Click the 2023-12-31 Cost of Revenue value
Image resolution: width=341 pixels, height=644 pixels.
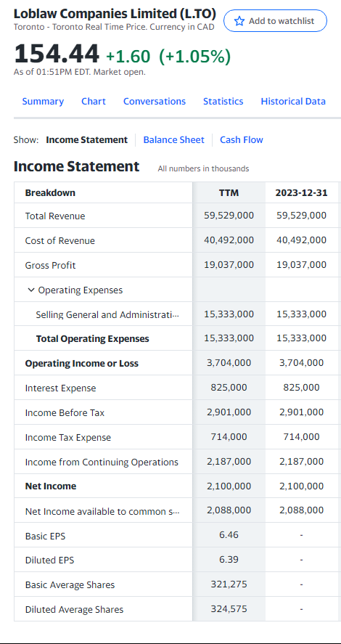coord(302,240)
